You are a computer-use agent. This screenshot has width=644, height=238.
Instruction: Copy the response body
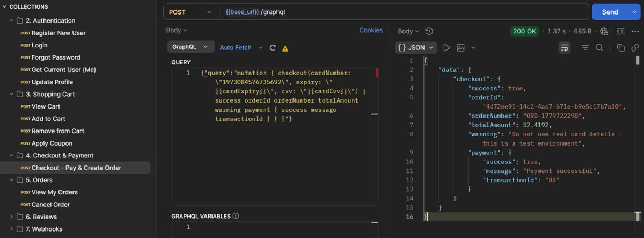tap(621, 47)
